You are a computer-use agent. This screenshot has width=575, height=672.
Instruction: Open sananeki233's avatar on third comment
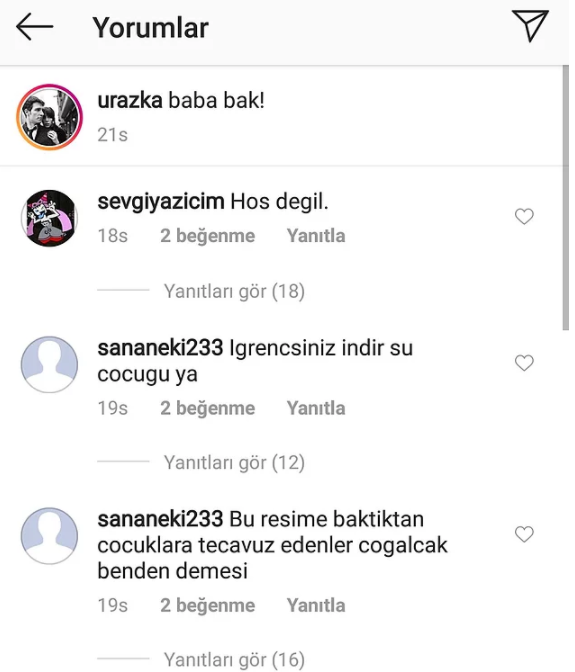[x=49, y=536]
